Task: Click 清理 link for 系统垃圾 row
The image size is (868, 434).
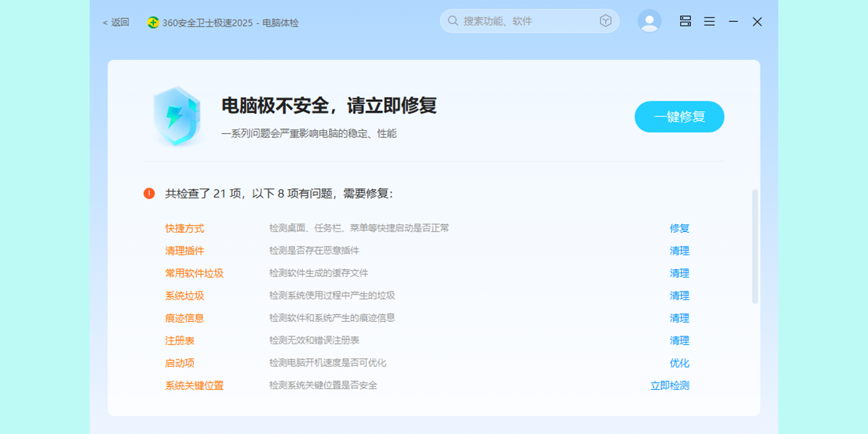Action: [679, 296]
